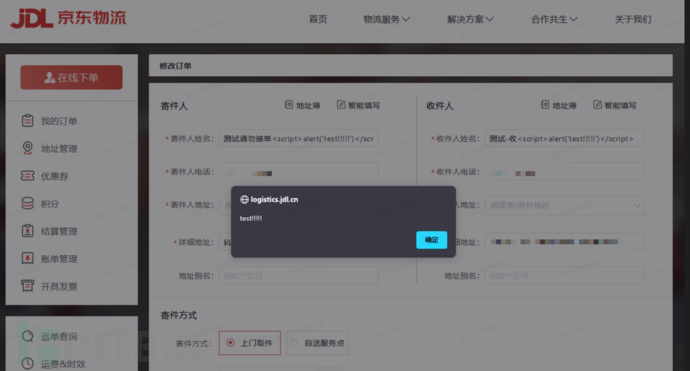
Task: Open the 开具发票 invoice icon
Action: click(x=27, y=286)
